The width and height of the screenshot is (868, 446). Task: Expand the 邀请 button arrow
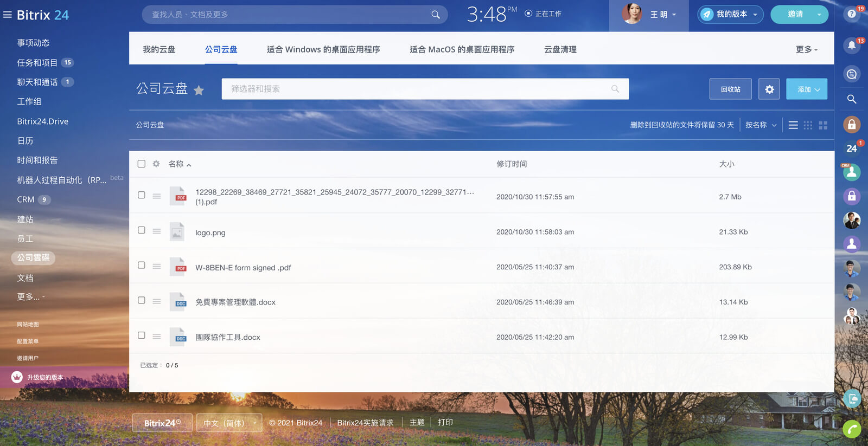point(819,15)
